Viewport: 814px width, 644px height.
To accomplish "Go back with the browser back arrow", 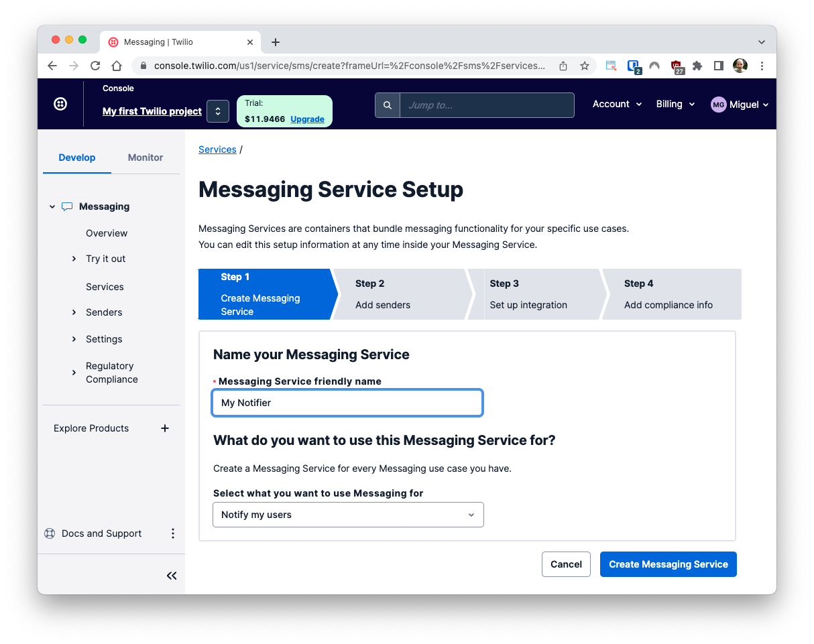I will point(52,66).
